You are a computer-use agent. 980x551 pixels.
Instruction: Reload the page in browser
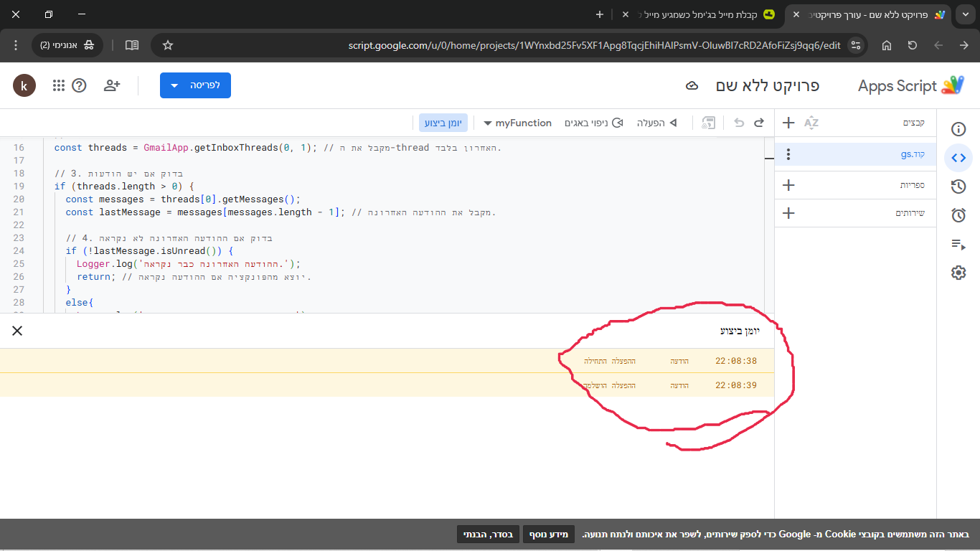[x=913, y=45]
